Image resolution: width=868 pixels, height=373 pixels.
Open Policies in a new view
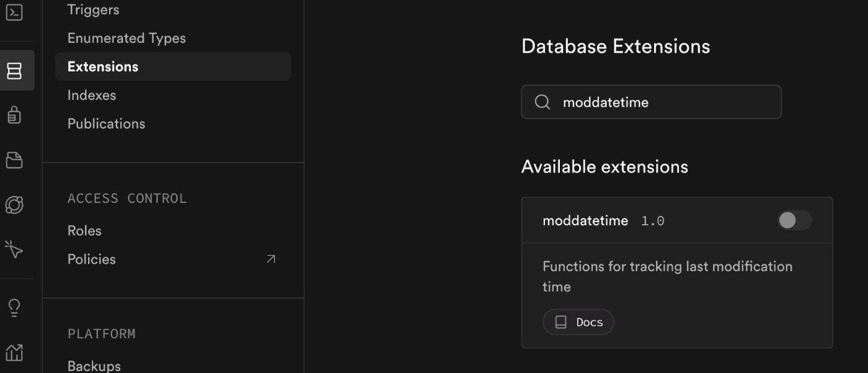(x=91, y=259)
